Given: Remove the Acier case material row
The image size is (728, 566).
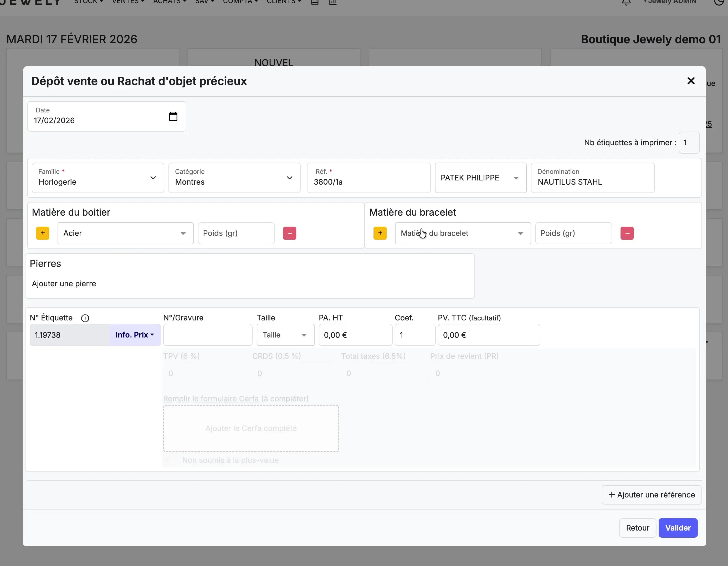Looking at the screenshot, I should [x=290, y=233].
